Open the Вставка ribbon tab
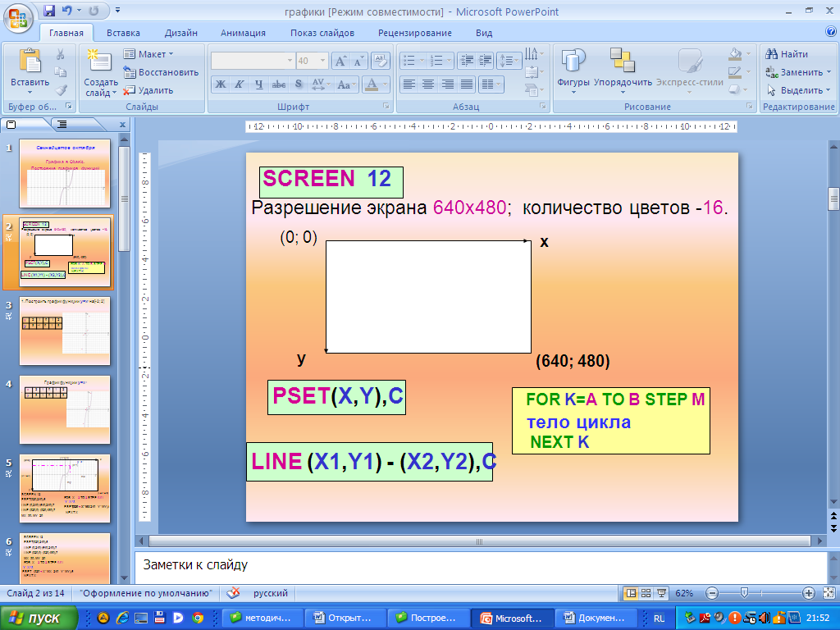This screenshot has width=840, height=630. 123,33
